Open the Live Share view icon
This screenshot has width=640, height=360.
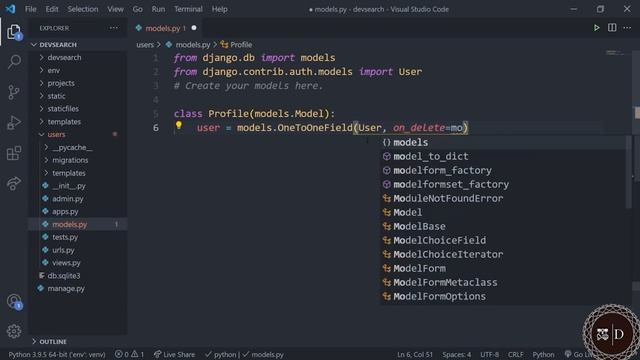pos(14,183)
